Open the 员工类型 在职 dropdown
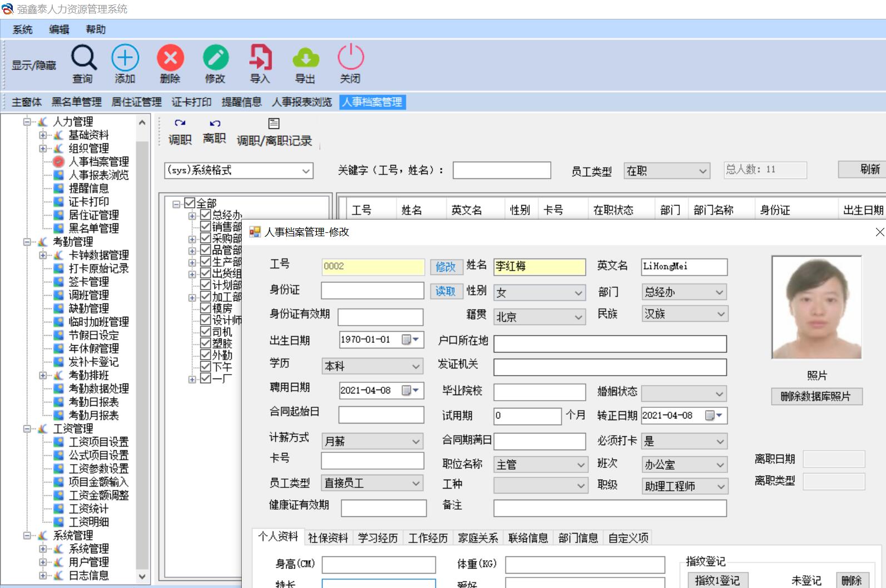 click(667, 171)
